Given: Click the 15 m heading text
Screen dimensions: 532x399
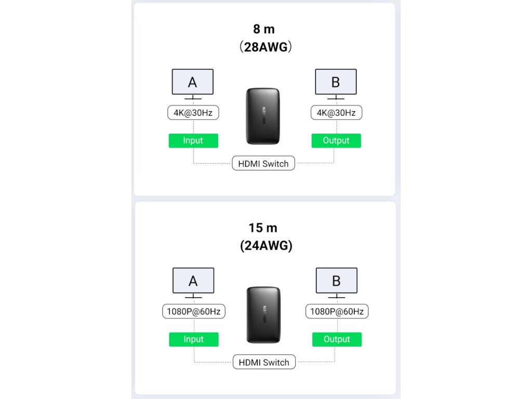Looking at the screenshot, I should [263, 228].
